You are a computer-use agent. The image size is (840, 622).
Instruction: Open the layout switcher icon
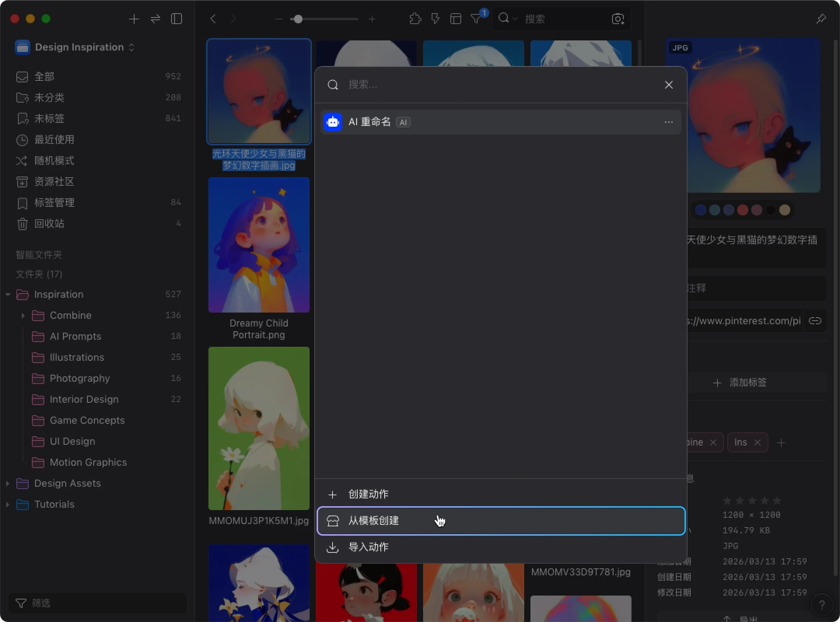point(455,19)
